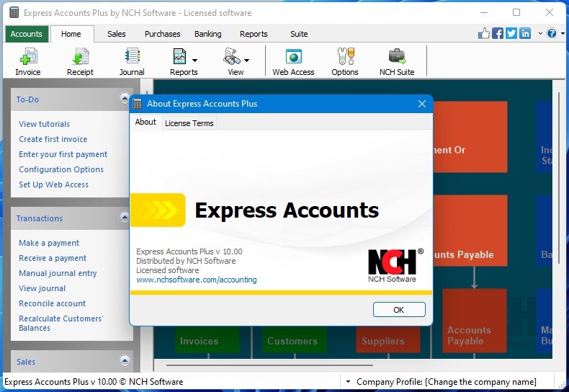Open Configuration Options link
569x392 pixels.
click(61, 169)
